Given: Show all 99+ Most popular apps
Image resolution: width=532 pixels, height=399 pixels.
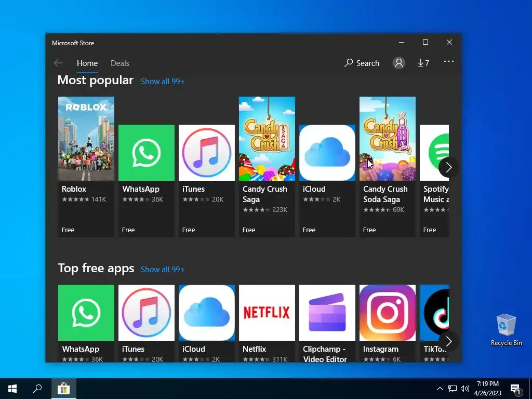Looking at the screenshot, I should click(x=163, y=82).
